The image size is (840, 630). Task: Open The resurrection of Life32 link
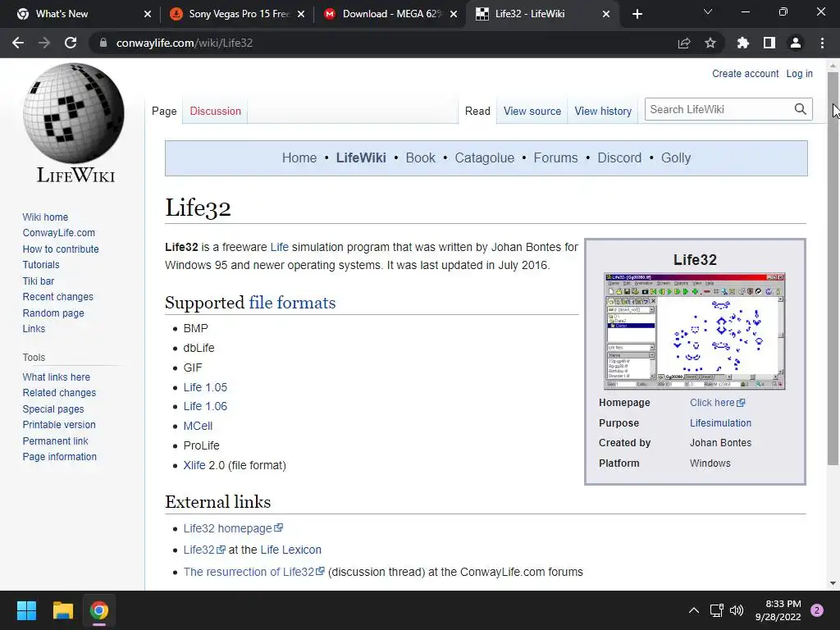(254, 572)
